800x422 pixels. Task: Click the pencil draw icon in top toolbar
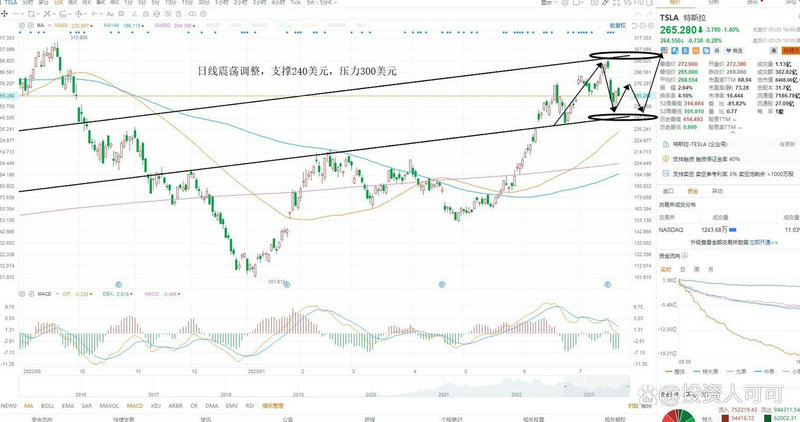(606, 3)
